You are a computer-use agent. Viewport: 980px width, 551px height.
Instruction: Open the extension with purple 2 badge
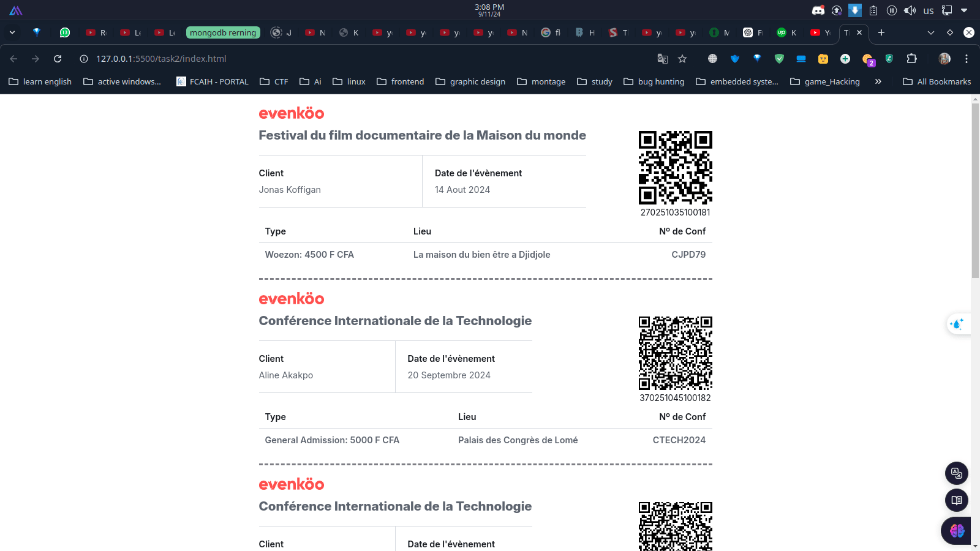pos(868,59)
